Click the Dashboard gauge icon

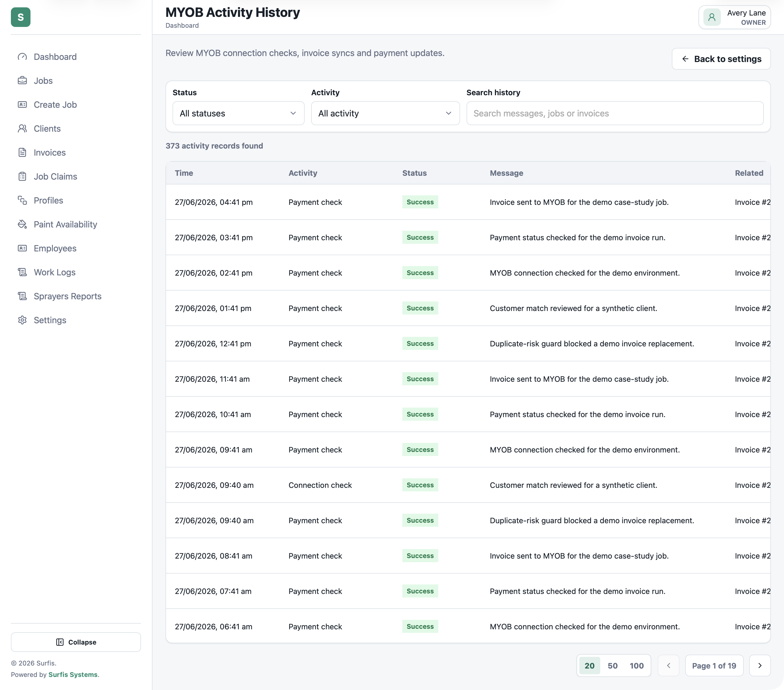click(x=22, y=57)
